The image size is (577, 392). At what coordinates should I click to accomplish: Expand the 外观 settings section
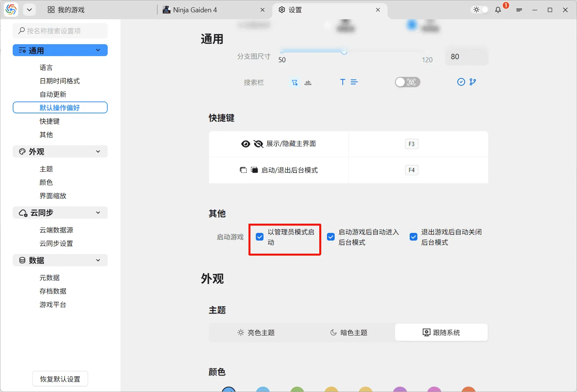98,151
